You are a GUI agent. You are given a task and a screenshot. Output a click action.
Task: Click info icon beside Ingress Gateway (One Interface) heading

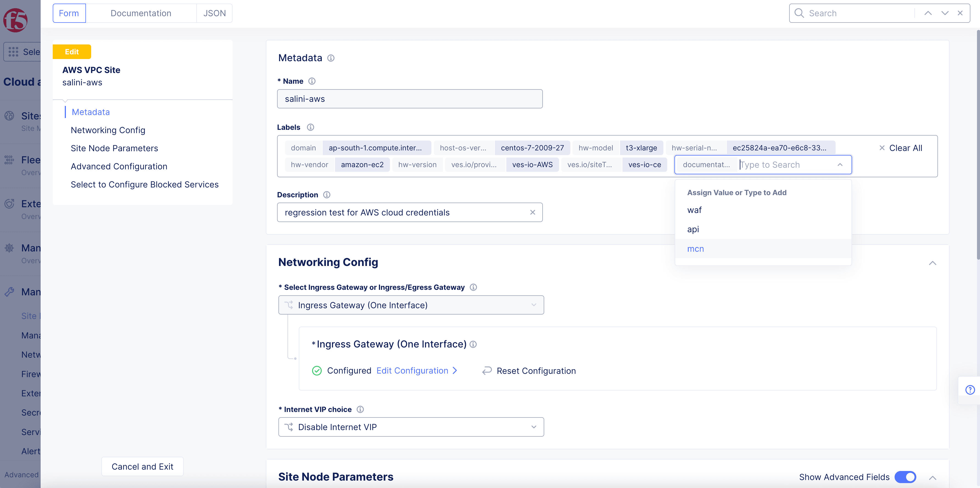click(x=473, y=344)
